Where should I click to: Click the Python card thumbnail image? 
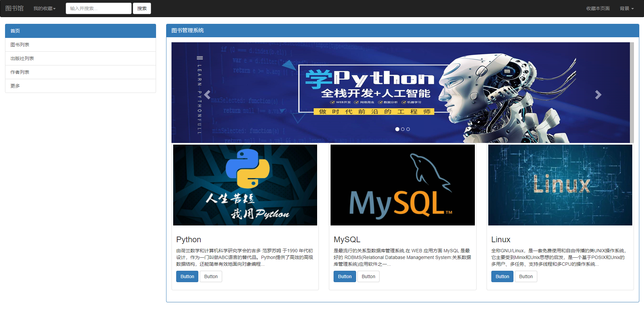(245, 185)
